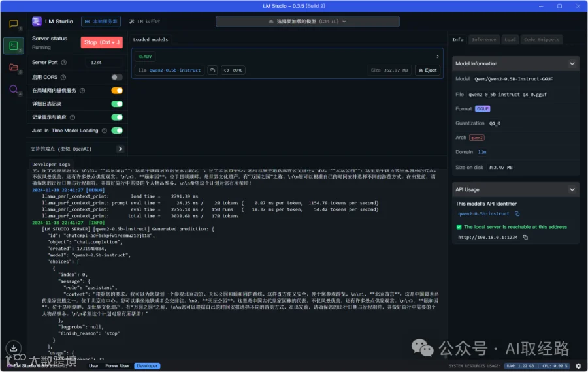Select Developer Logs tab
The image size is (588, 372).
[51, 164]
